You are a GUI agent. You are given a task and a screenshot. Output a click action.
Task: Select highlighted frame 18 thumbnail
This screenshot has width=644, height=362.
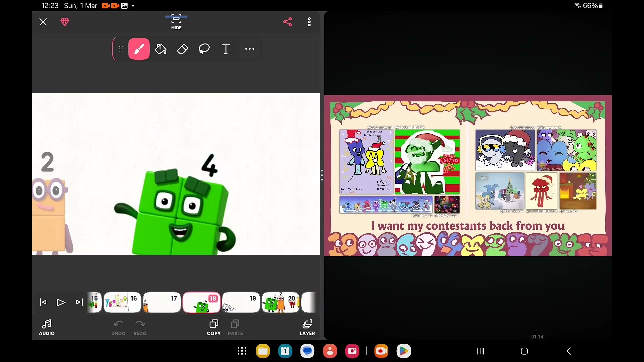tap(201, 302)
